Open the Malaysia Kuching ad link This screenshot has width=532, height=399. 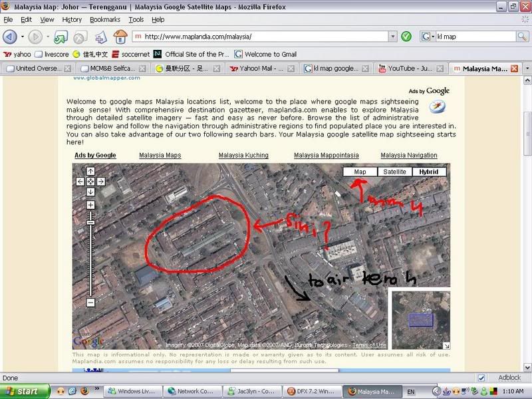point(243,156)
